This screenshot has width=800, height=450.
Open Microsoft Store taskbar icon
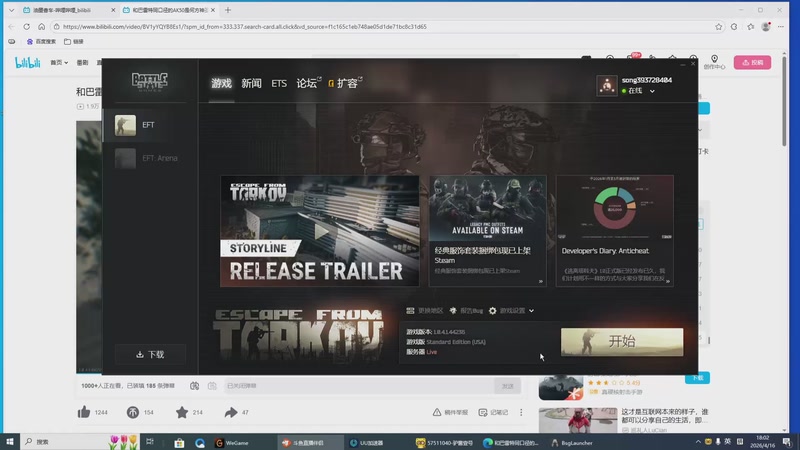coord(179,442)
